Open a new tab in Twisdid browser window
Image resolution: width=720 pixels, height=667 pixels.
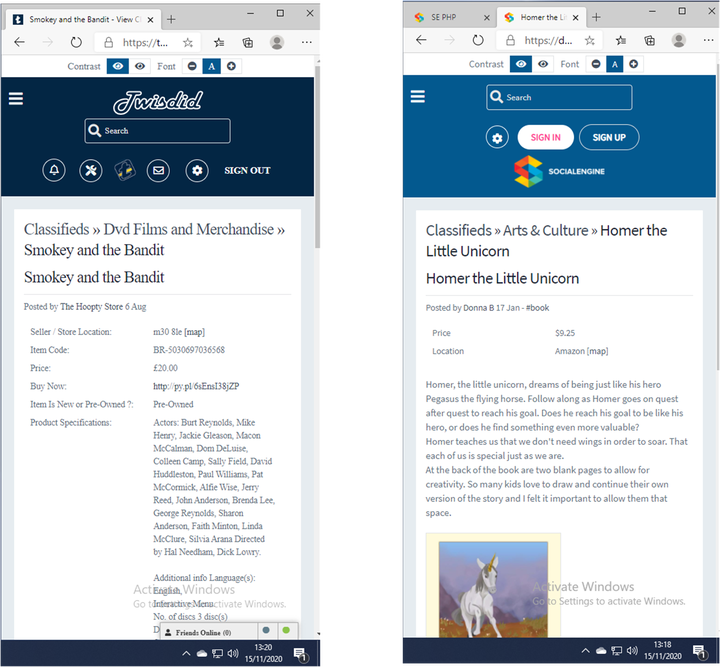[171, 19]
